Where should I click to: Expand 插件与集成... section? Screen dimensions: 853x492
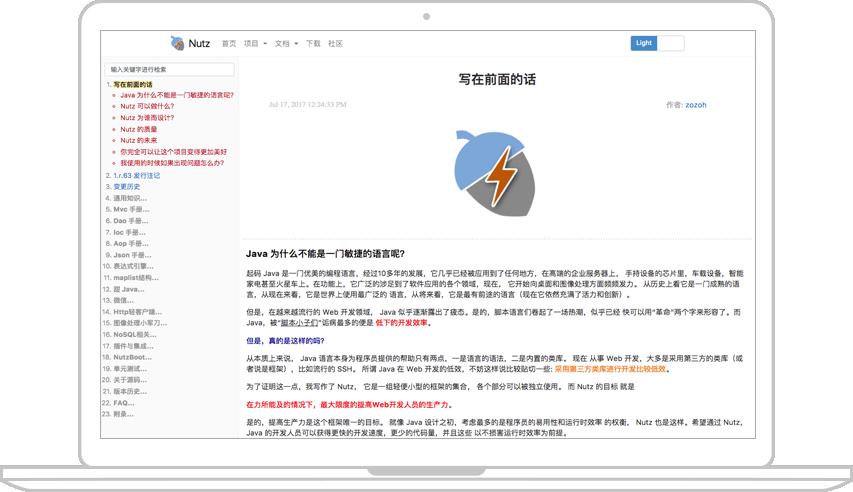[133, 346]
